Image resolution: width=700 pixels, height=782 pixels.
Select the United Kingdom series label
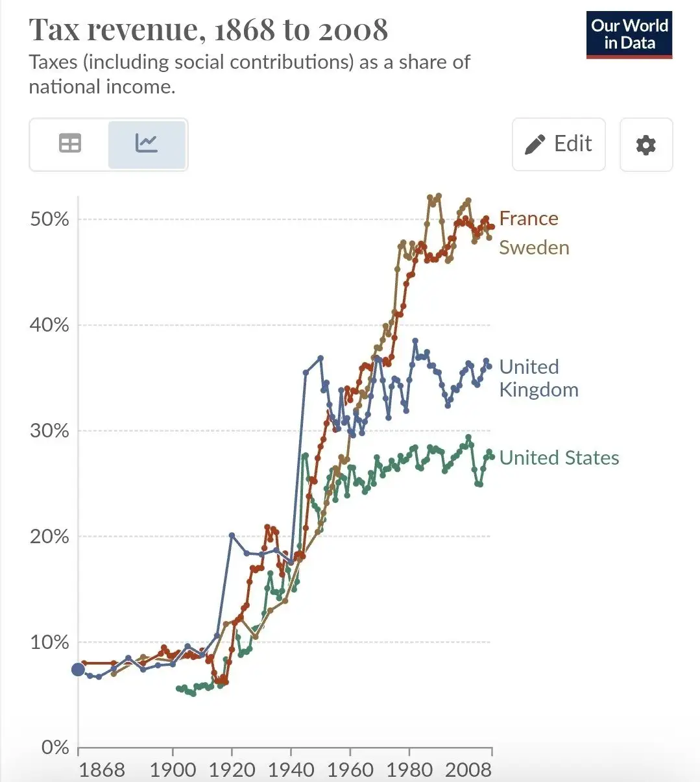[538, 378]
